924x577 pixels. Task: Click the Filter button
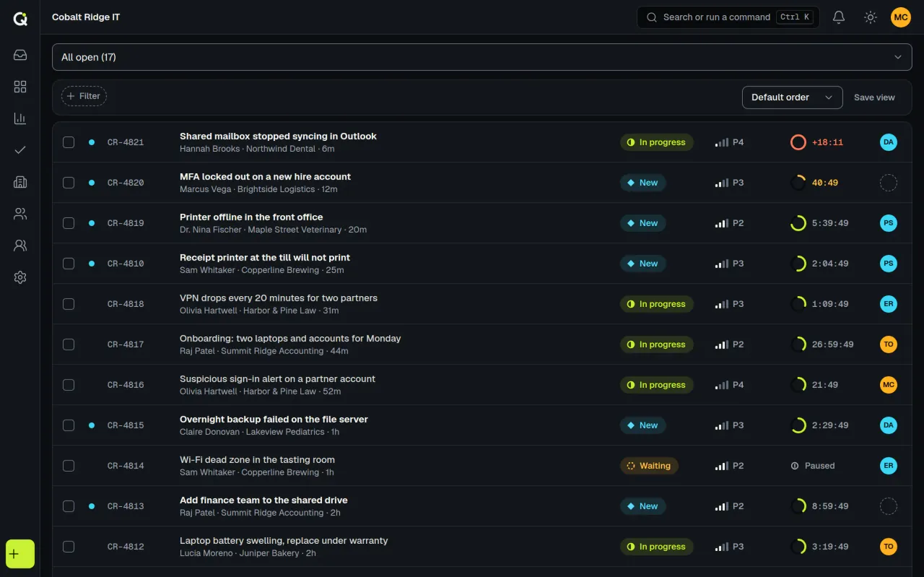click(x=84, y=96)
